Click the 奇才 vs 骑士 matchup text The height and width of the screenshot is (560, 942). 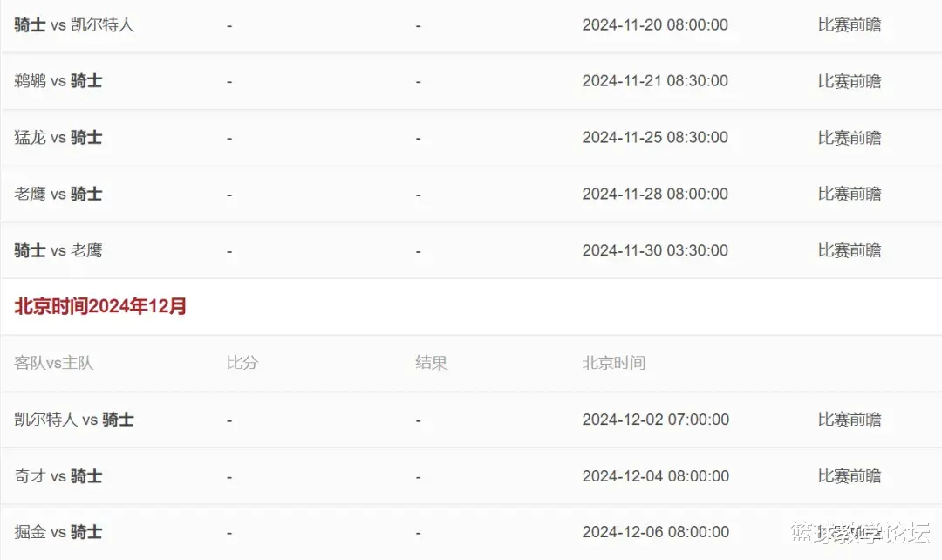(x=58, y=476)
